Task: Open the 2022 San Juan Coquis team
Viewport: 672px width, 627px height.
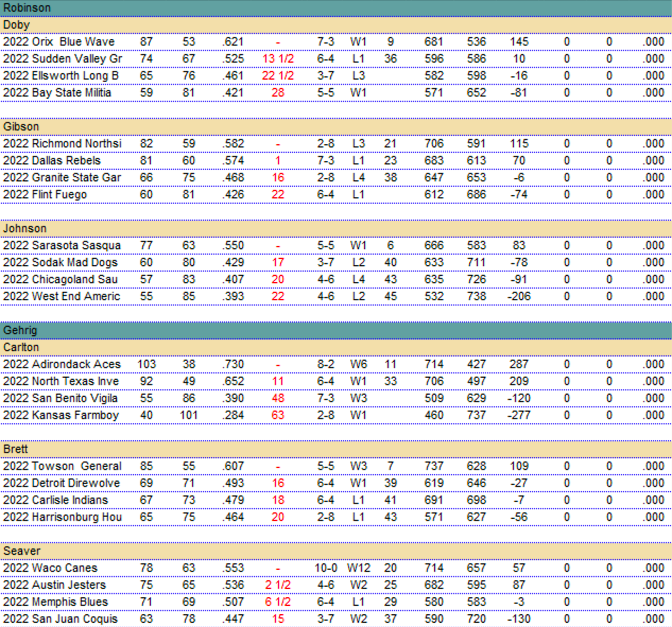Action: pos(61,619)
